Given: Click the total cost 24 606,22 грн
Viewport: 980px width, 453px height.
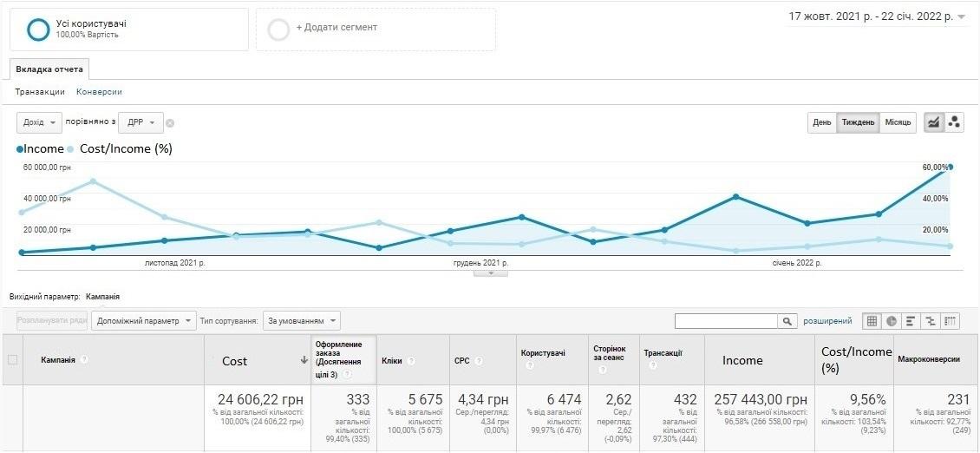Looking at the screenshot, I should pos(261,399).
